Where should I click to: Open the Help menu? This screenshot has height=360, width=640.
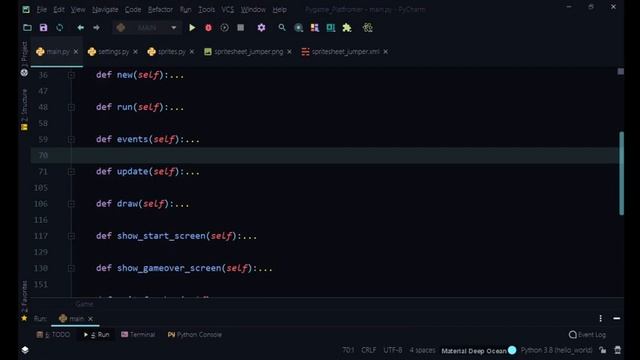pos(279,9)
